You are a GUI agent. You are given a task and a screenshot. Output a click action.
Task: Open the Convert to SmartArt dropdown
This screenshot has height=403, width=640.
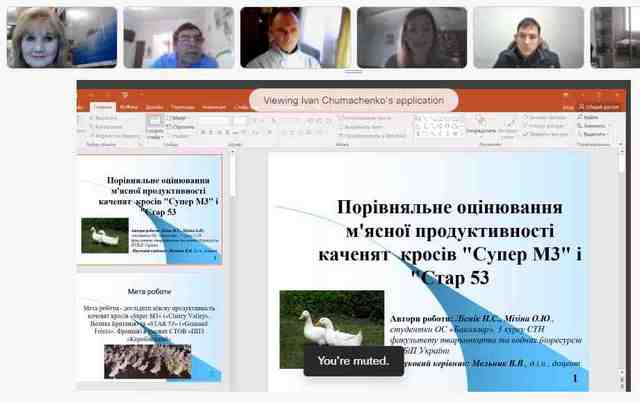(x=372, y=136)
